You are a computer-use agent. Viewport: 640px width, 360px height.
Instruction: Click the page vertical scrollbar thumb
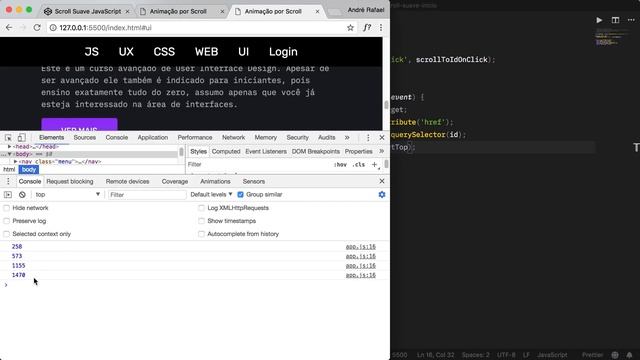(x=386, y=104)
